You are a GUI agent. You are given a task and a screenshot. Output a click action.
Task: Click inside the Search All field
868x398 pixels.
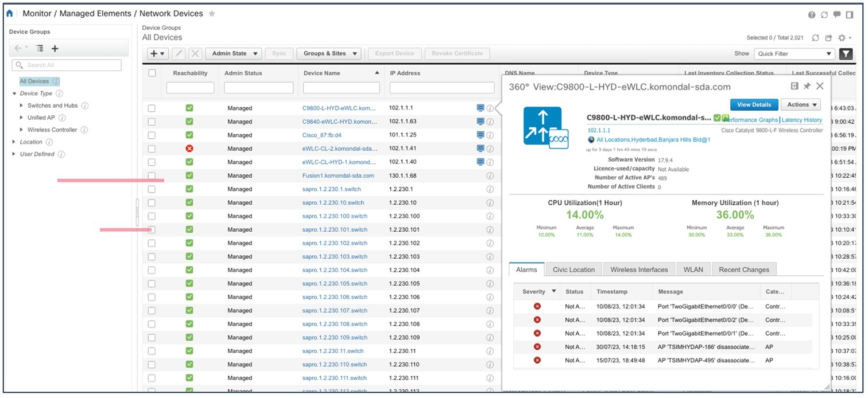66,65
